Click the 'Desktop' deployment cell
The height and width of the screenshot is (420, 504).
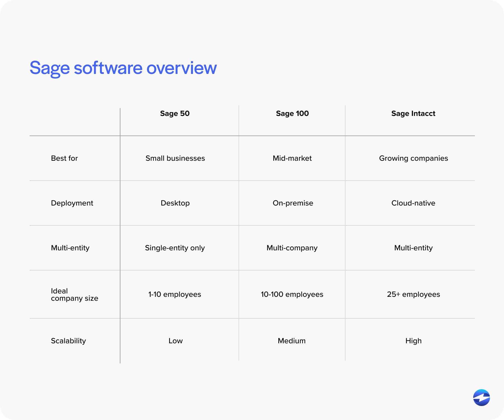pyautogui.click(x=175, y=203)
